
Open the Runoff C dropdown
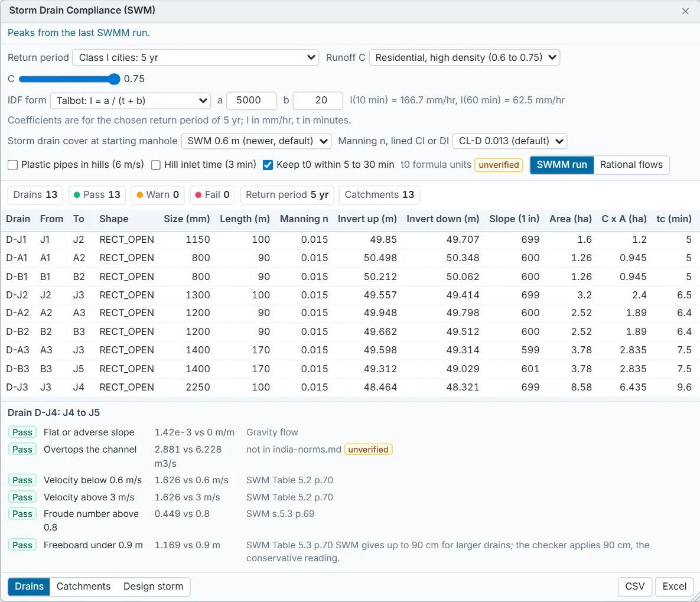(464, 58)
